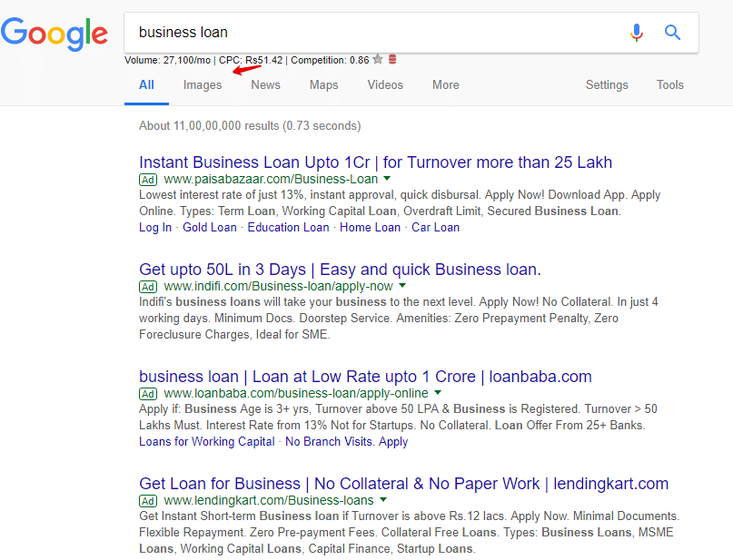This screenshot has width=733, height=560.
Task: Click www.paisabazaar.com/Business-Loan URL text
Action: pyautogui.click(x=271, y=180)
